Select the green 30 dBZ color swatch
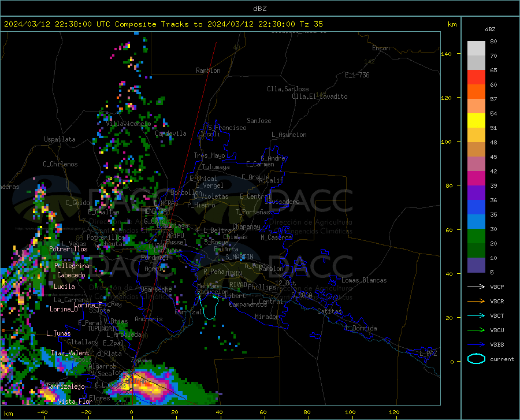Image resolution: width=520 pixels, height=420 pixels. click(476, 236)
